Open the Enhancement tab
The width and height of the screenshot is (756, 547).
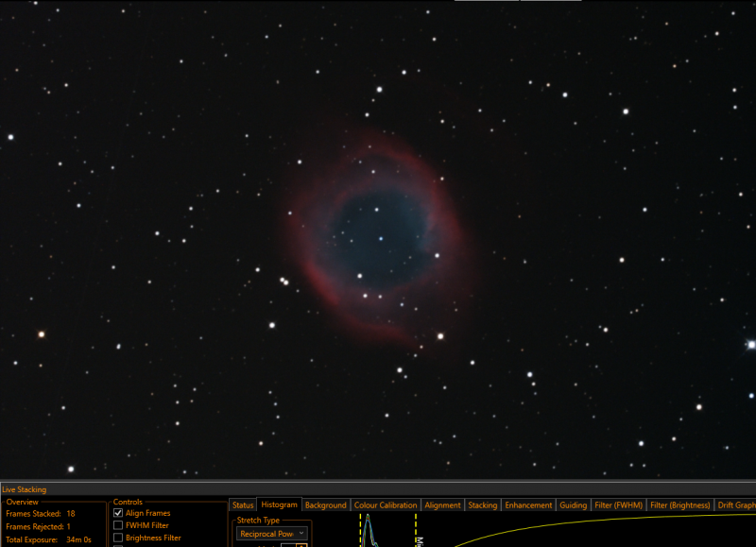[528, 505]
